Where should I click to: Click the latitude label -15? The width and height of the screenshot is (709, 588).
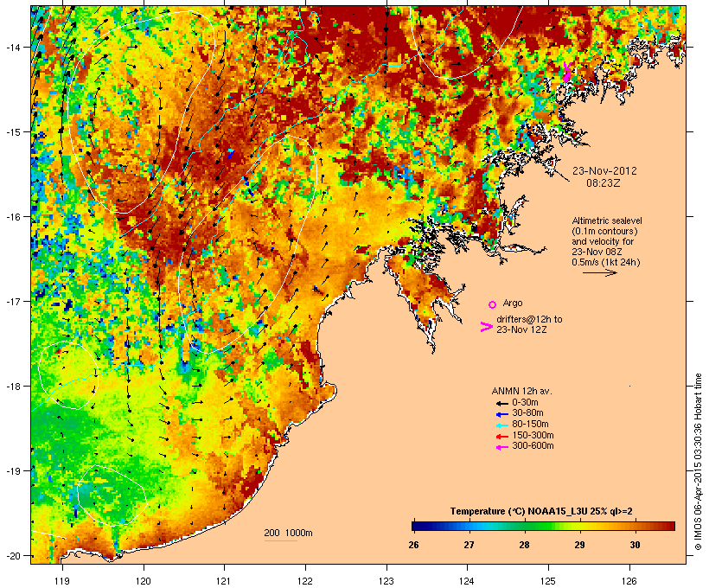point(13,132)
